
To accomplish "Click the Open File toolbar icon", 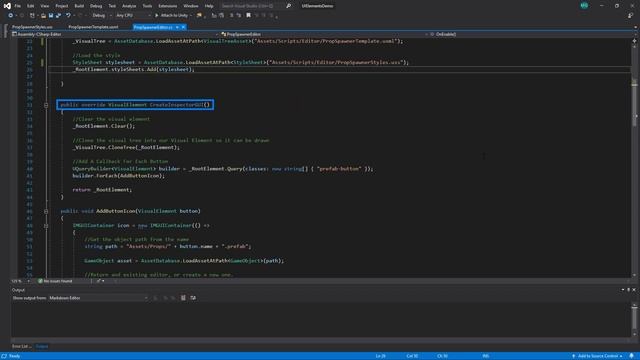I will [43, 16].
